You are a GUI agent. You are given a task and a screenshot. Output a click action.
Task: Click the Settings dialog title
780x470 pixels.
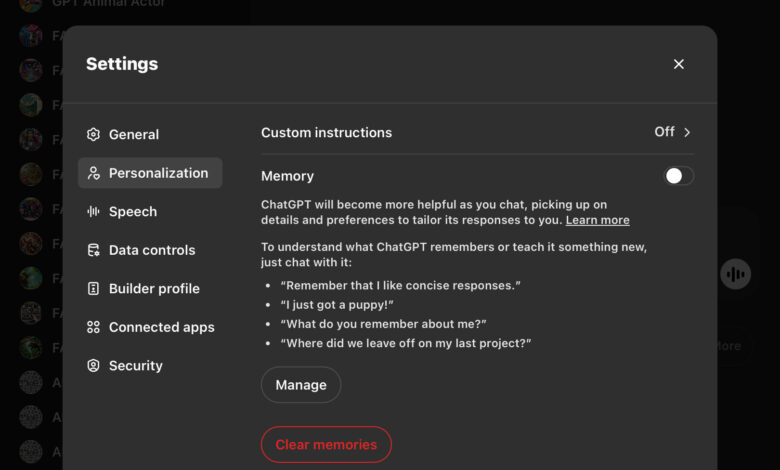122,64
